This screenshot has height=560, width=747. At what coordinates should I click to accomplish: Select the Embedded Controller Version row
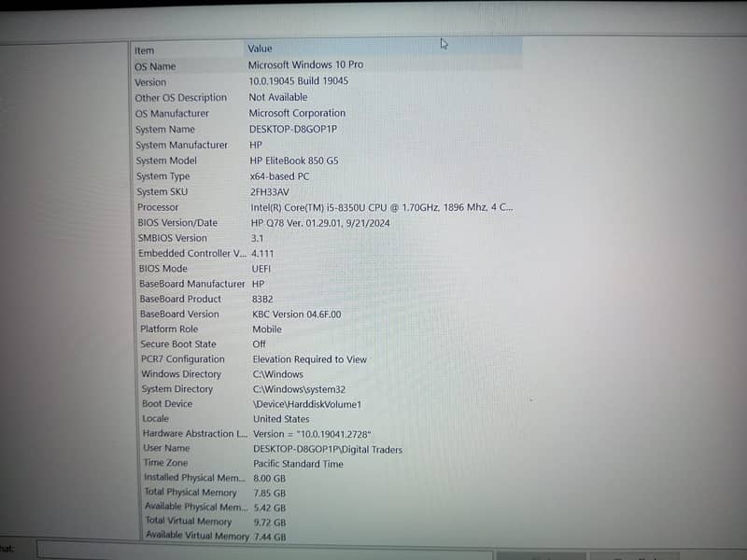tap(192, 253)
